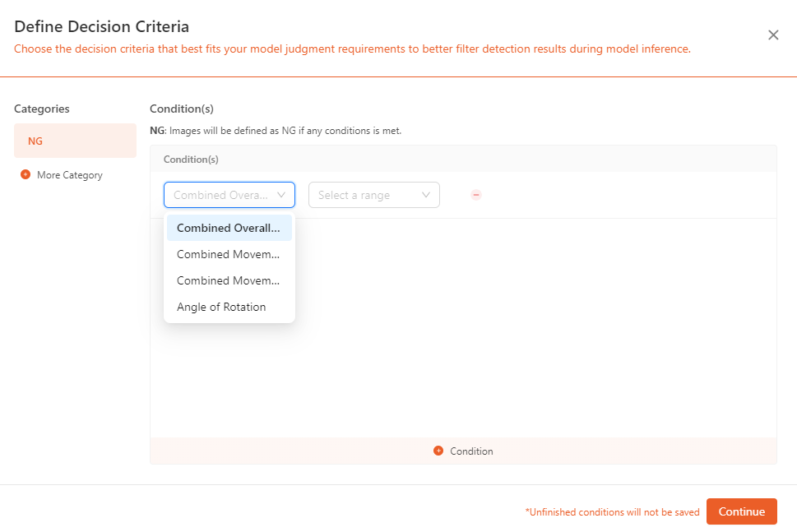Click the chevron in Select a range
Viewport: 797px width, 532px height.
pos(426,195)
